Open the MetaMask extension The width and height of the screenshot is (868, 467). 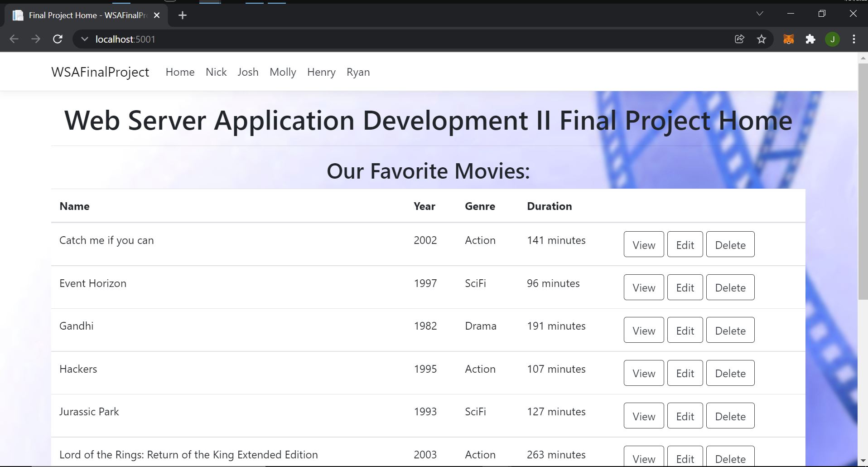coord(788,39)
